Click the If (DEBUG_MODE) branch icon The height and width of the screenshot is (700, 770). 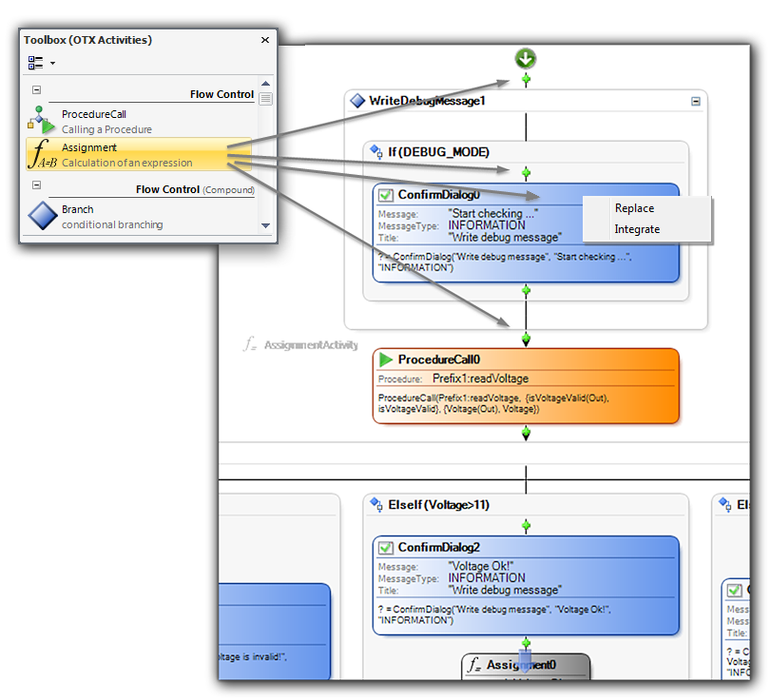[x=376, y=151]
